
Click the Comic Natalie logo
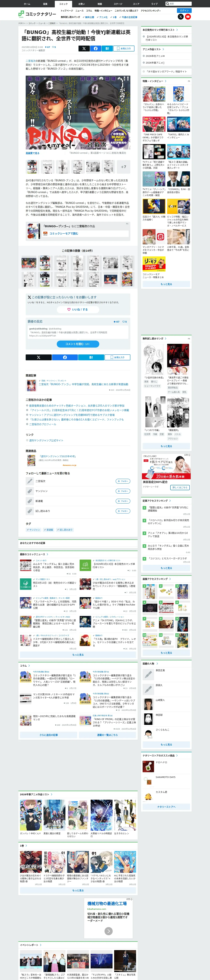[37, 14]
